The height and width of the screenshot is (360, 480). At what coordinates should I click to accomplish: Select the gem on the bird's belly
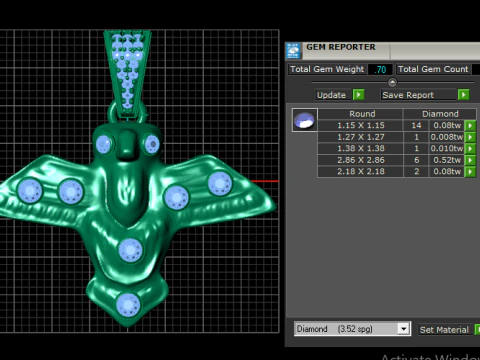click(130, 250)
